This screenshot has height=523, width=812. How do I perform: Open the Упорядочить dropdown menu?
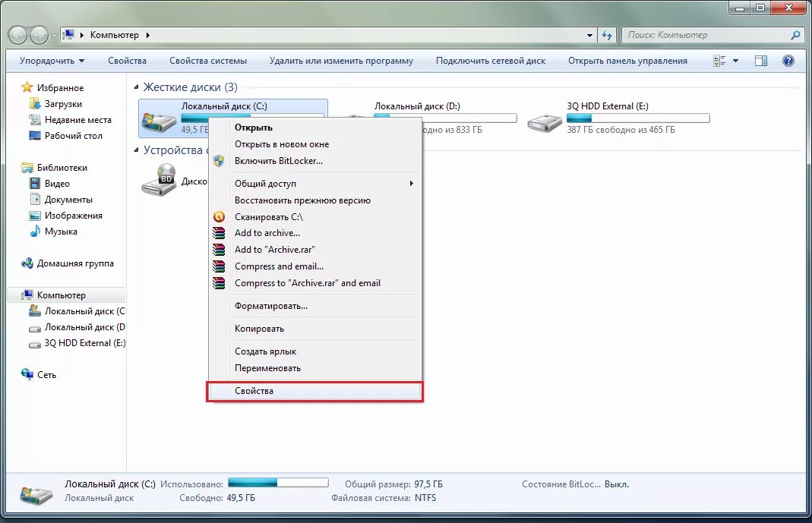pos(52,61)
